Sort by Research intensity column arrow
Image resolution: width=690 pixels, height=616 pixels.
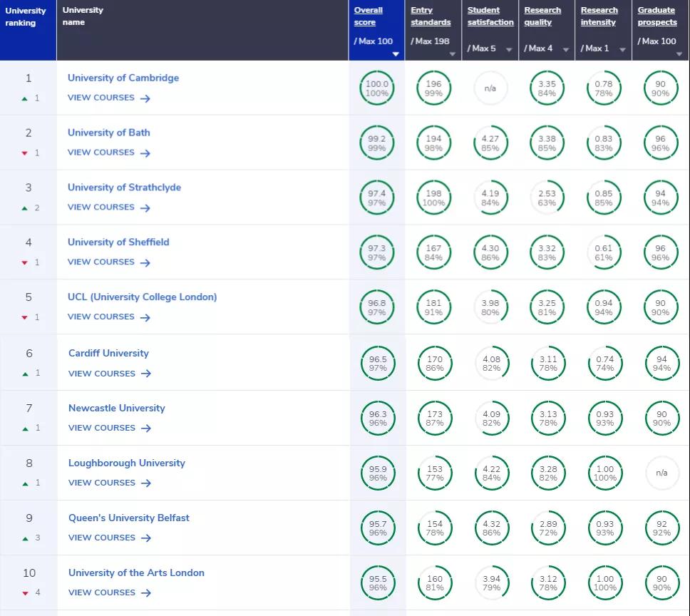(622, 50)
